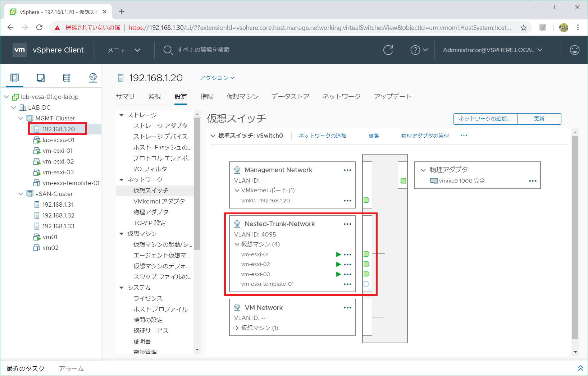This screenshot has height=376, width=588.
Task: Click the 編集 link for vSwitch0
Action: tap(374, 136)
